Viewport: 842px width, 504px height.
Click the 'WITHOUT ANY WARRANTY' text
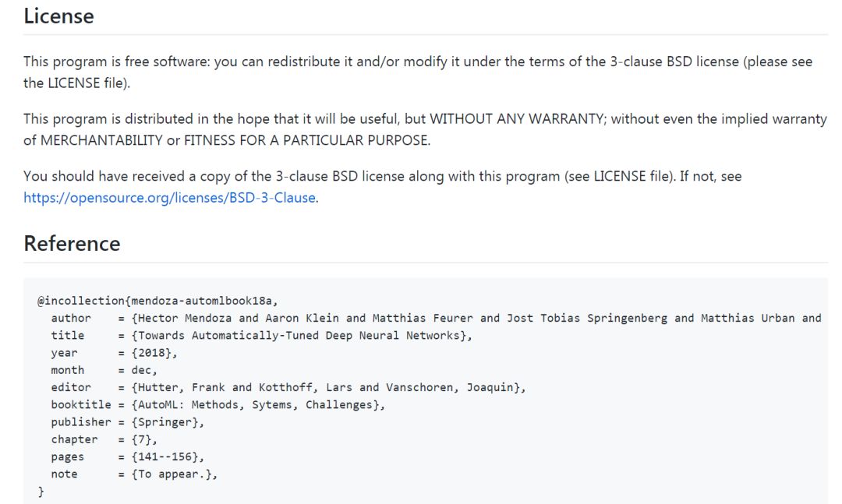point(517,118)
